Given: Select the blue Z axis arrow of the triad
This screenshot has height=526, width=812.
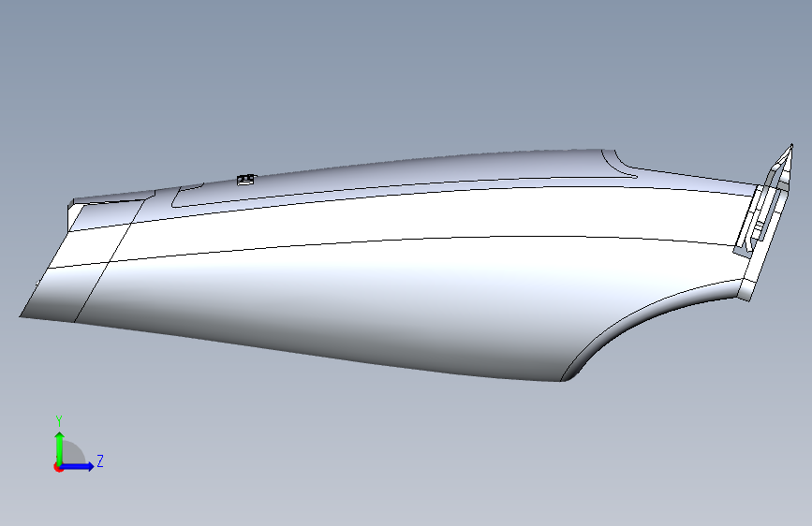Looking at the screenshot, I should pos(78,466).
